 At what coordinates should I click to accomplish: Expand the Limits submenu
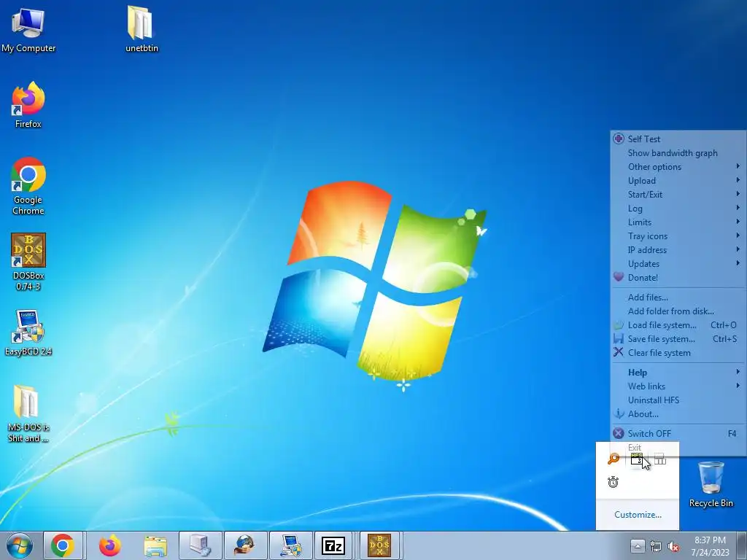click(x=678, y=222)
